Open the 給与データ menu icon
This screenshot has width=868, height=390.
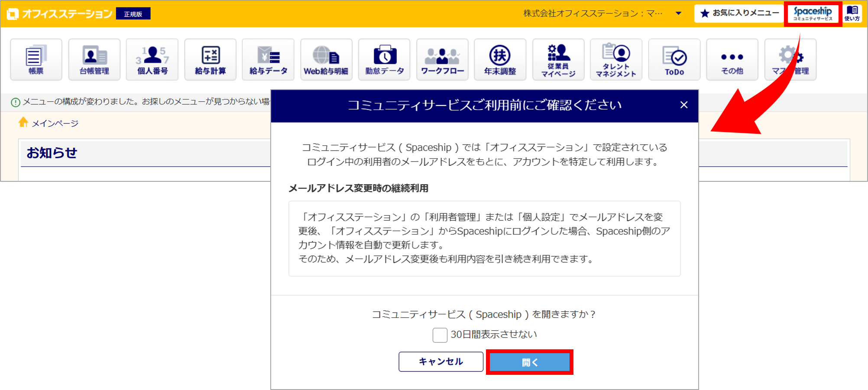pyautogui.click(x=268, y=59)
